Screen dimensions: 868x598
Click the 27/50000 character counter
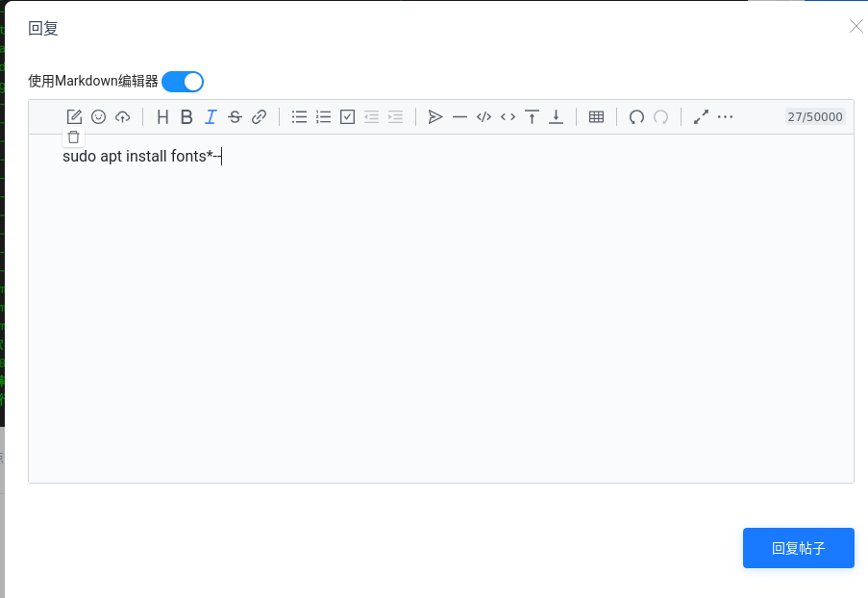click(x=815, y=117)
